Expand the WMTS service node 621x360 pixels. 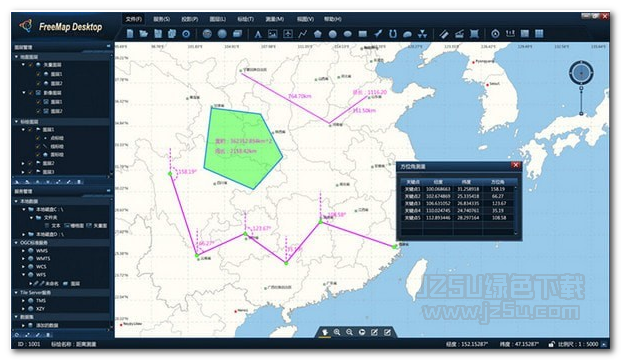point(23,259)
